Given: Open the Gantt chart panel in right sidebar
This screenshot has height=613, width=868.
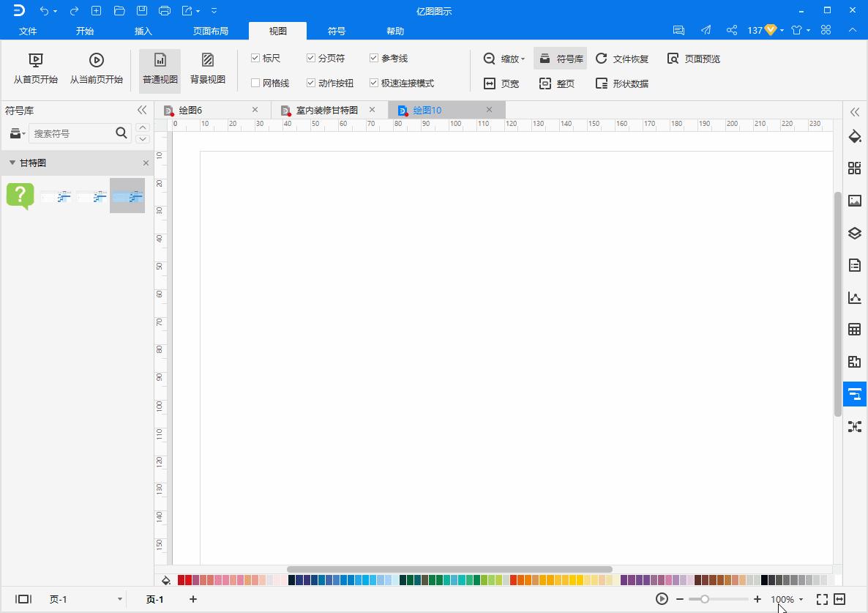Looking at the screenshot, I should [855, 394].
